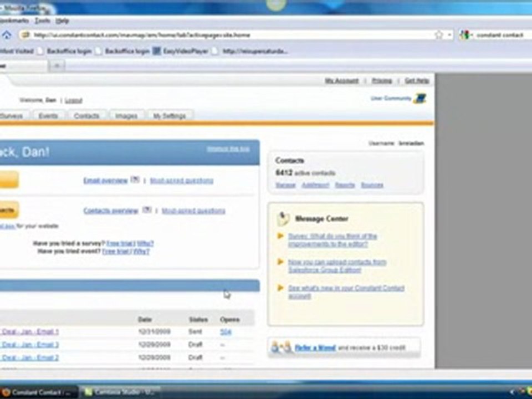Image resolution: width=532 pixels, height=399 pixels.
Task: Click Manage link in Contacts box
Action: (286, 185)
